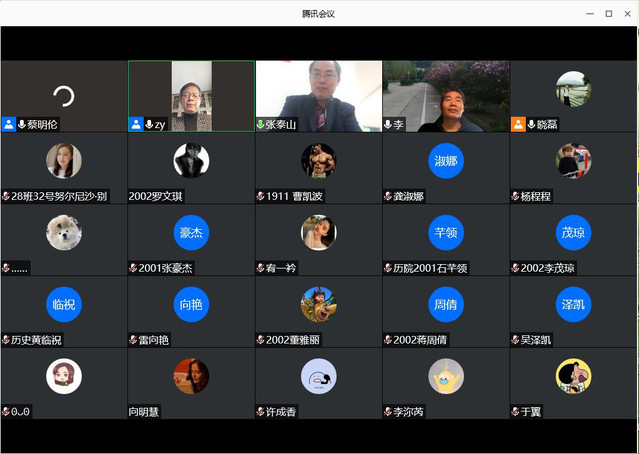Screen dimensions: 639x454
Task: Select the 向艳 avatar for 雷向艳
Action: pyautogui.click(x=191, y=304)
